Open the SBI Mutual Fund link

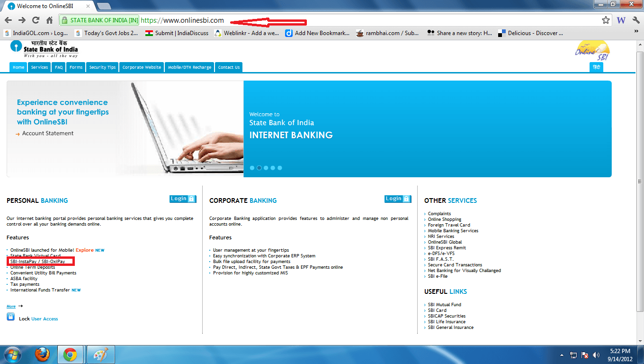pyautogui.click(x=444, y=305)
